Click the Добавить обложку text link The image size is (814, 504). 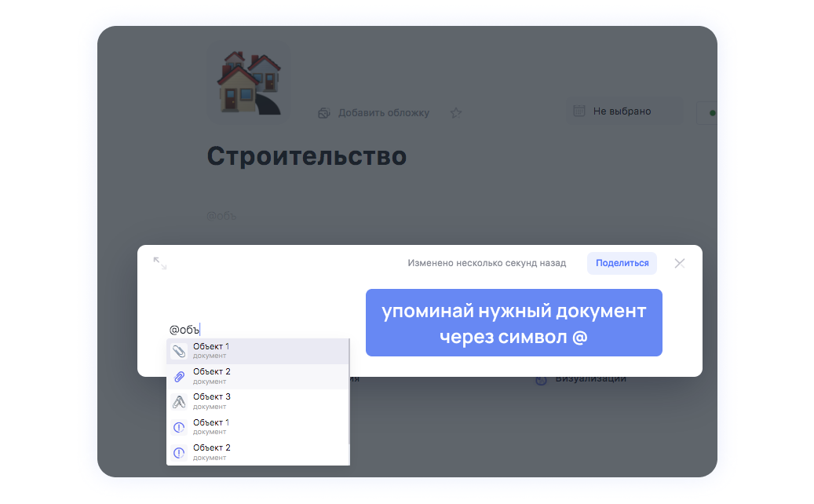click(x=383, y=113)
